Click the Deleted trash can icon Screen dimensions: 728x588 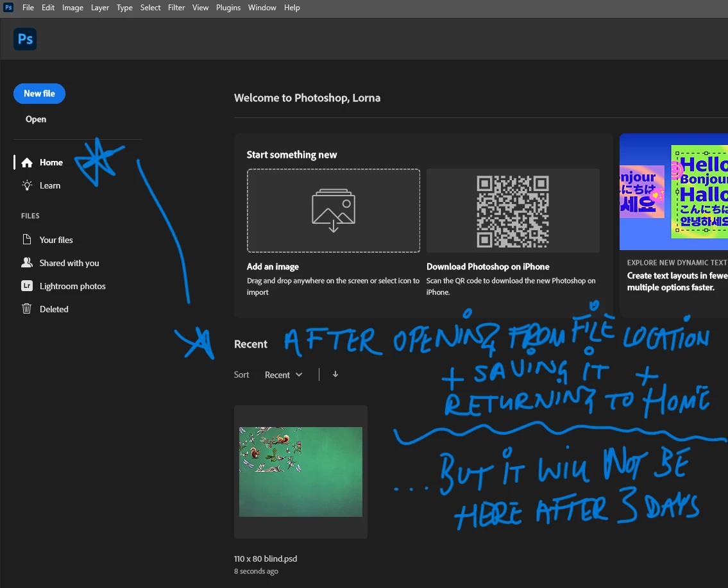27,308
